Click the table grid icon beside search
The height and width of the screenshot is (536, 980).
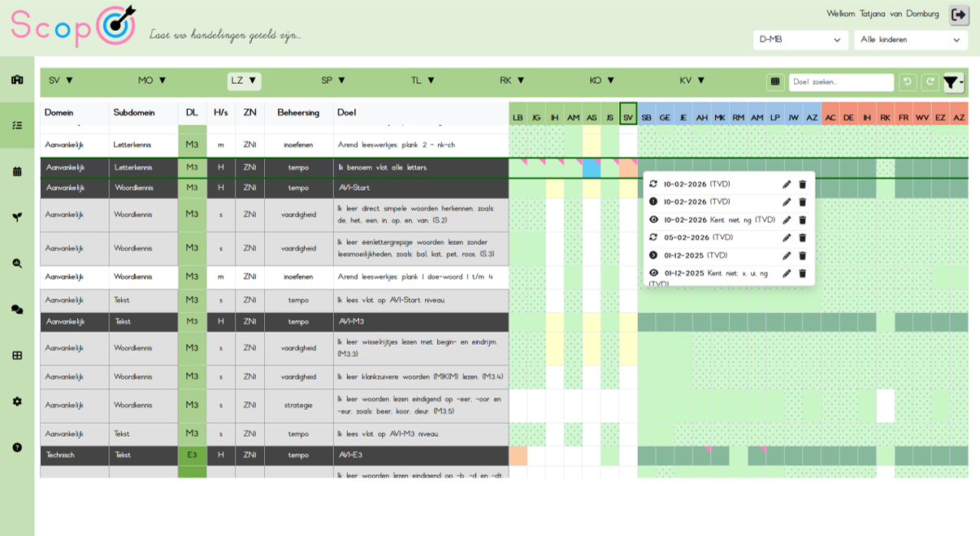coord(775,82)
